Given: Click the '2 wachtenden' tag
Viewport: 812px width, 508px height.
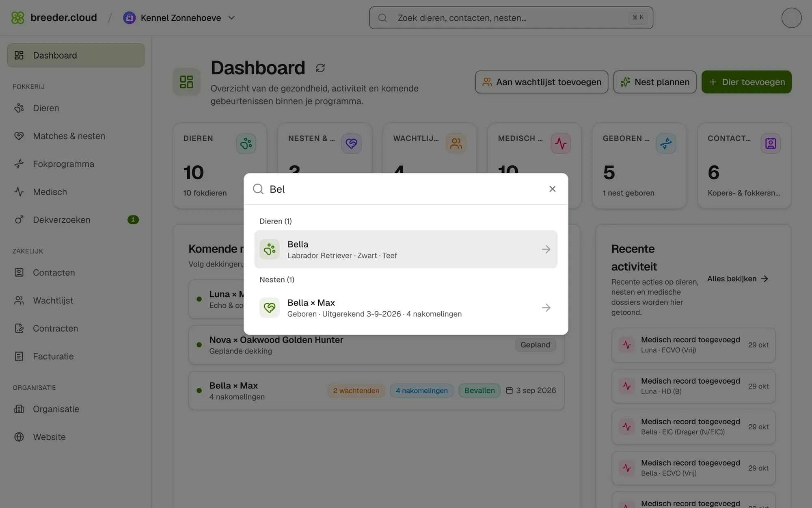Looking at the screenshot, I should point(356,391).
